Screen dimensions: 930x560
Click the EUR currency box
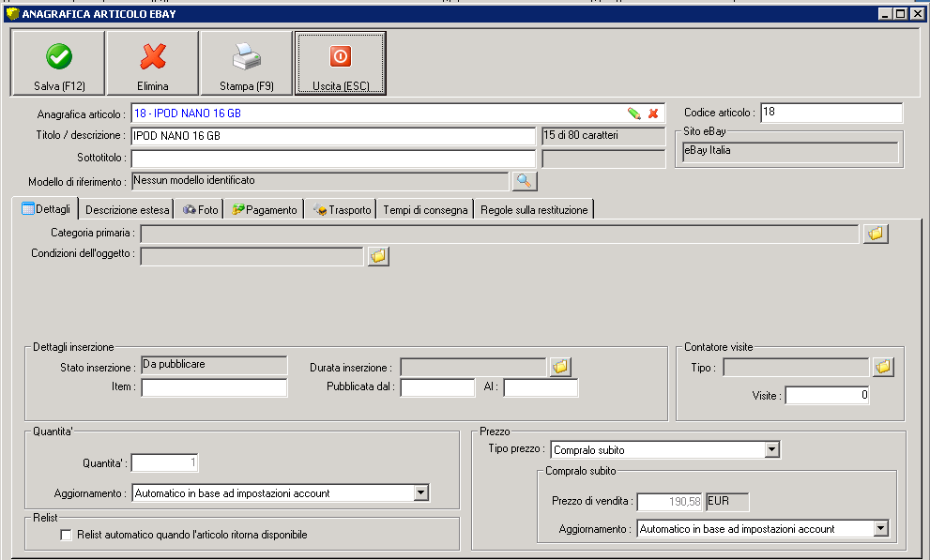727,501
